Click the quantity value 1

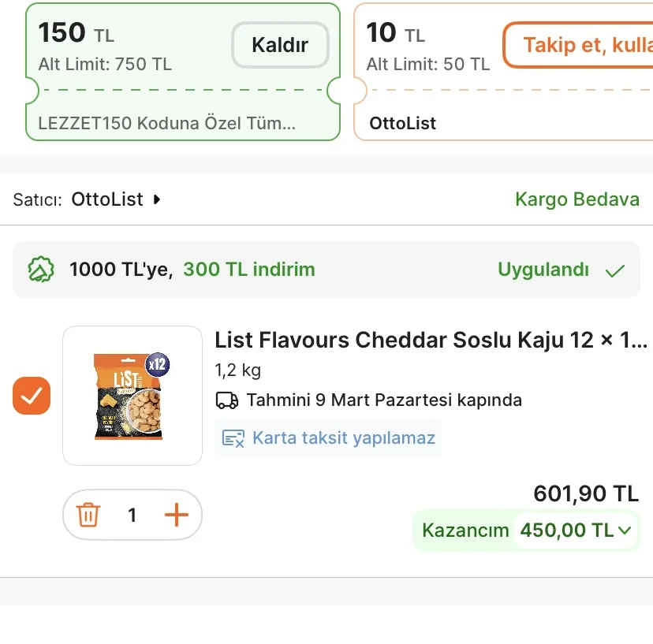click(x=132, y=516)
